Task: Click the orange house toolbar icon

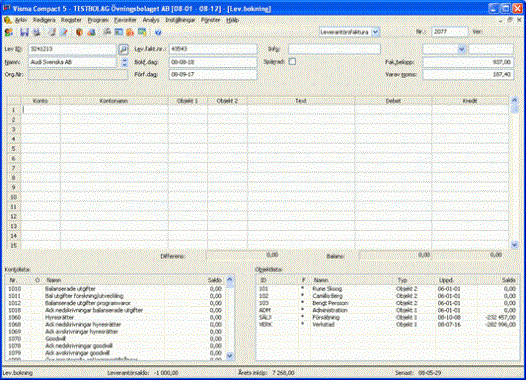Action: click(130, 32)
